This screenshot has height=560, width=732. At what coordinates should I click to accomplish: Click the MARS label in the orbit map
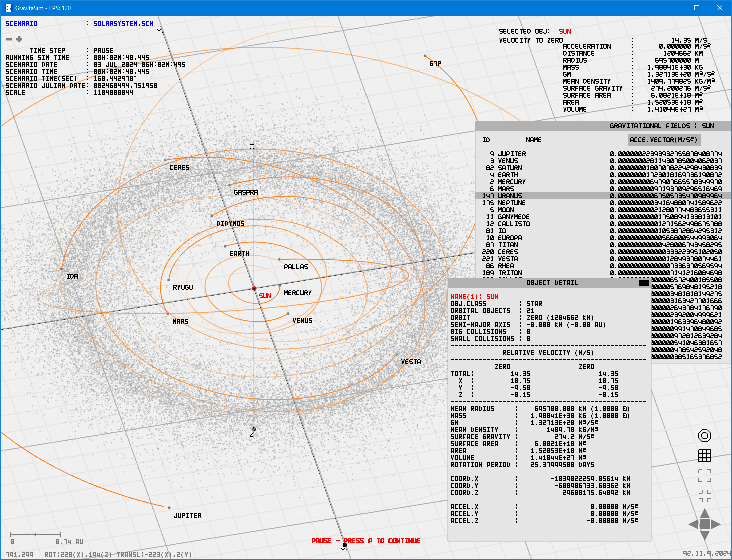[x=180, y=321]
